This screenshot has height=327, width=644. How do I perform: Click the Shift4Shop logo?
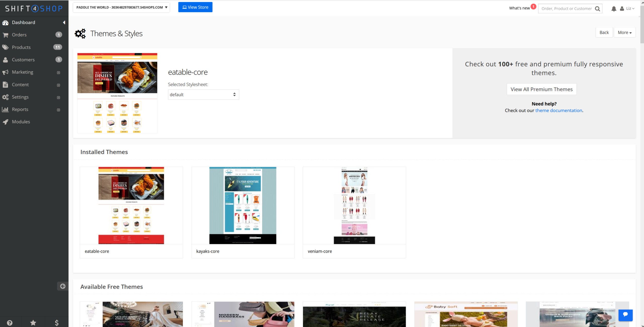click(x=34, y=9)
